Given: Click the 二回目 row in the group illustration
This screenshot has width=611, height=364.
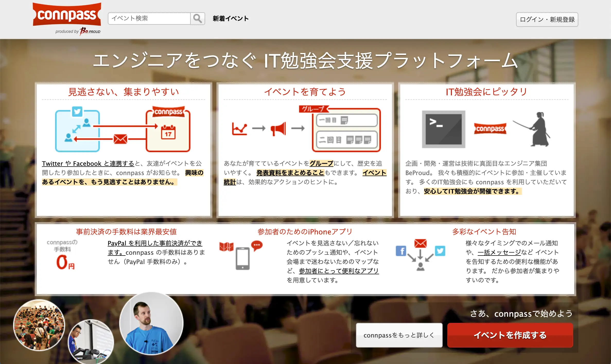Looking at the screenshot, I should point(346,140).
